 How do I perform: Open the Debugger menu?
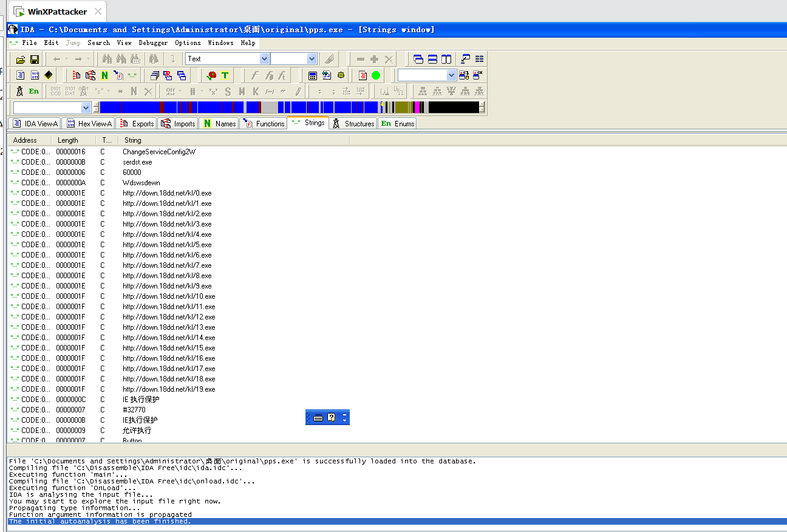pyautogui.click(x=153, y=43)
